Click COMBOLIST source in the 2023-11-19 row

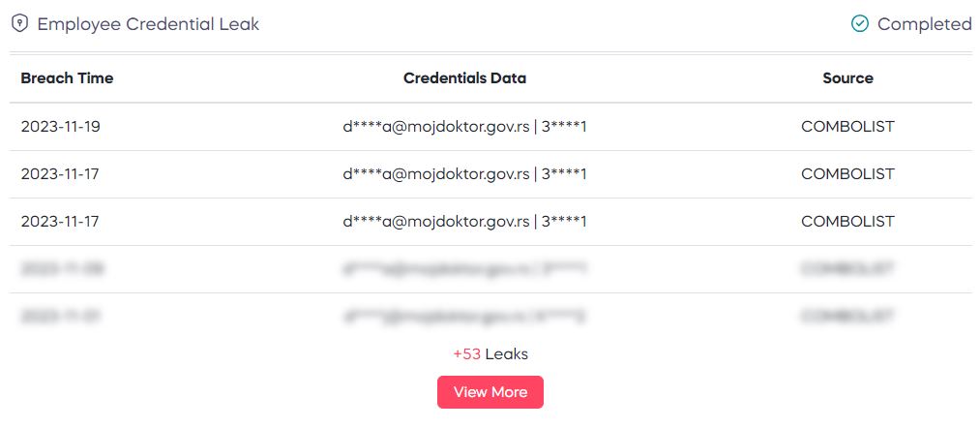(x=847, y=127)
